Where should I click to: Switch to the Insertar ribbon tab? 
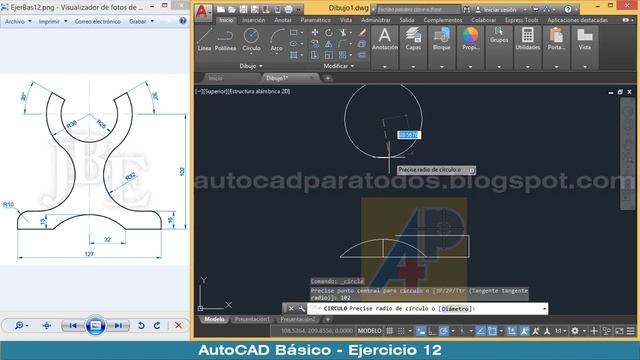253,20
